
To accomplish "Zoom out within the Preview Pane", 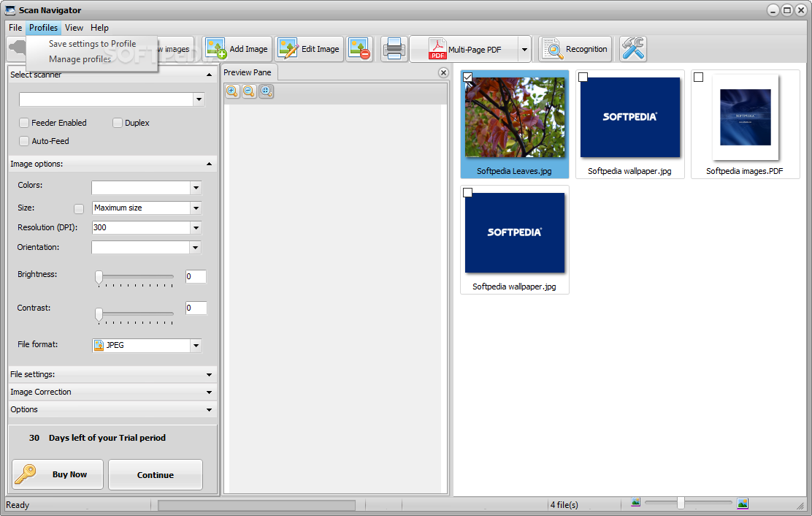I will [249, 91].
